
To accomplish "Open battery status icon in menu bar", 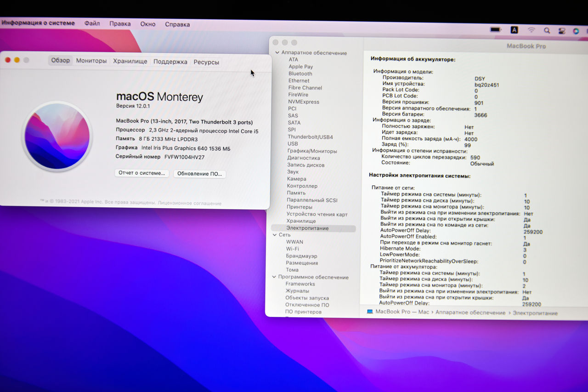I will click(496, 30).
